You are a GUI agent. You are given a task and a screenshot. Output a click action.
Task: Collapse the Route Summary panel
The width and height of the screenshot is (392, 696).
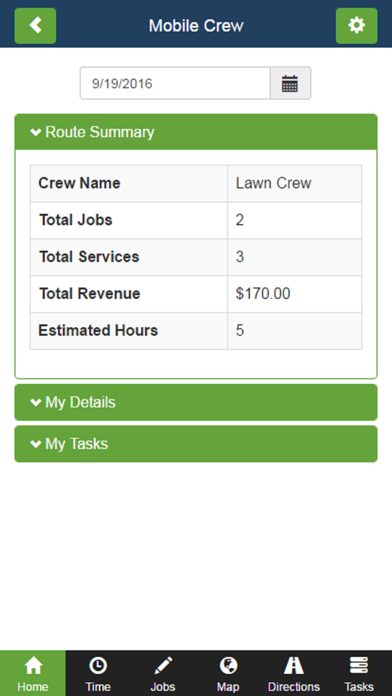point(196,132)
